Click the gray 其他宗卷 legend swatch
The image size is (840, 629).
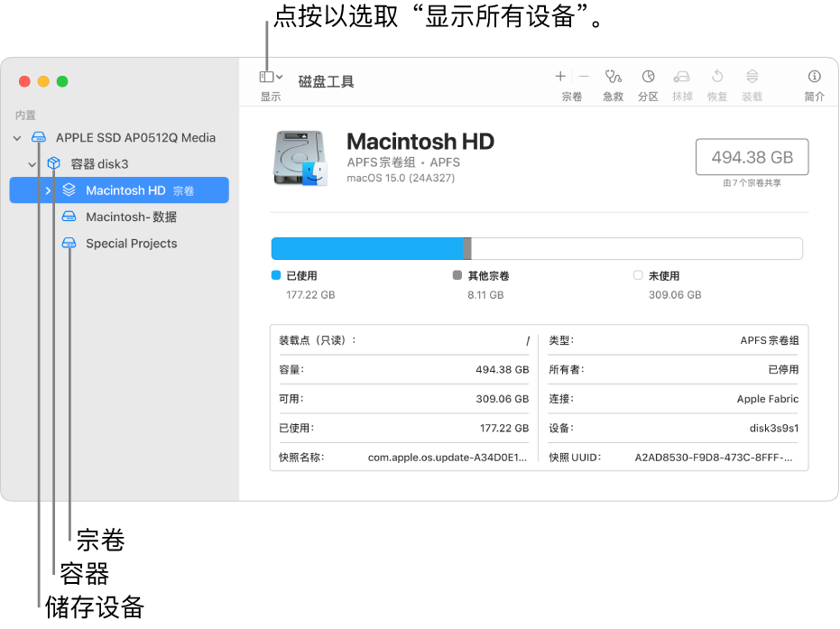(457, 275)
